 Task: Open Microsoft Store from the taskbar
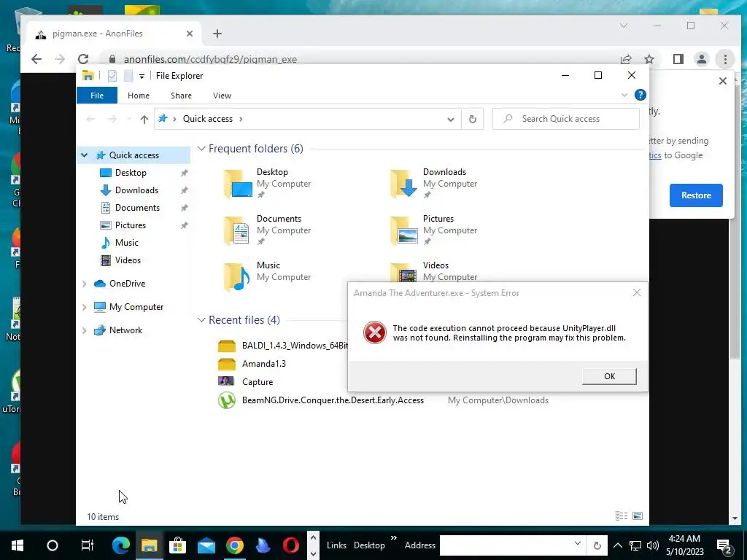(178, 545)
